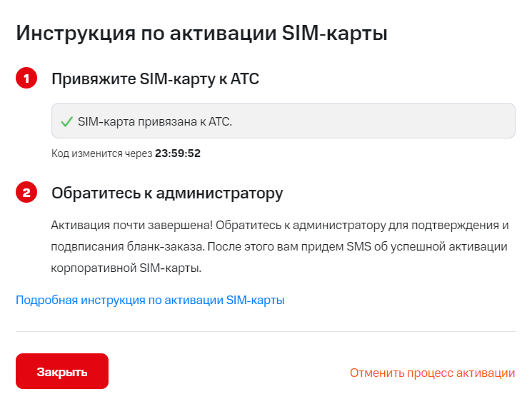Click the 23:59:52 countdown timer
This screenshot has height=404, width=532.
point(178,153)
